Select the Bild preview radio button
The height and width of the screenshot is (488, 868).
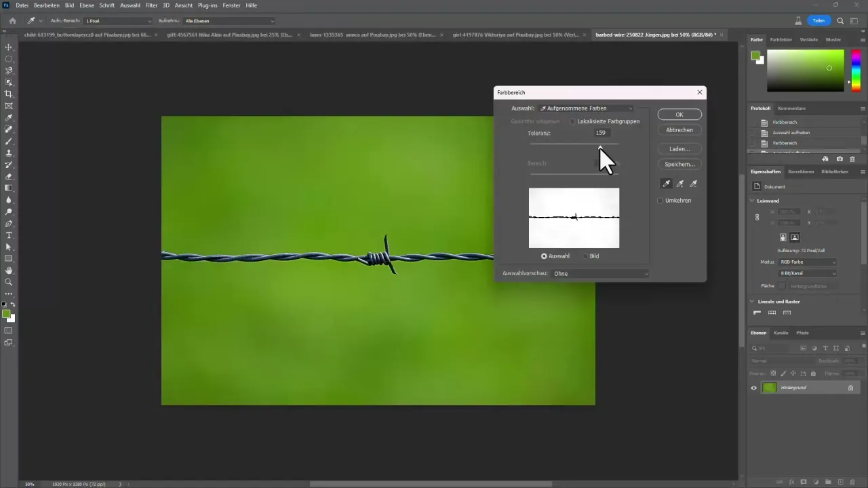[586, 256]
